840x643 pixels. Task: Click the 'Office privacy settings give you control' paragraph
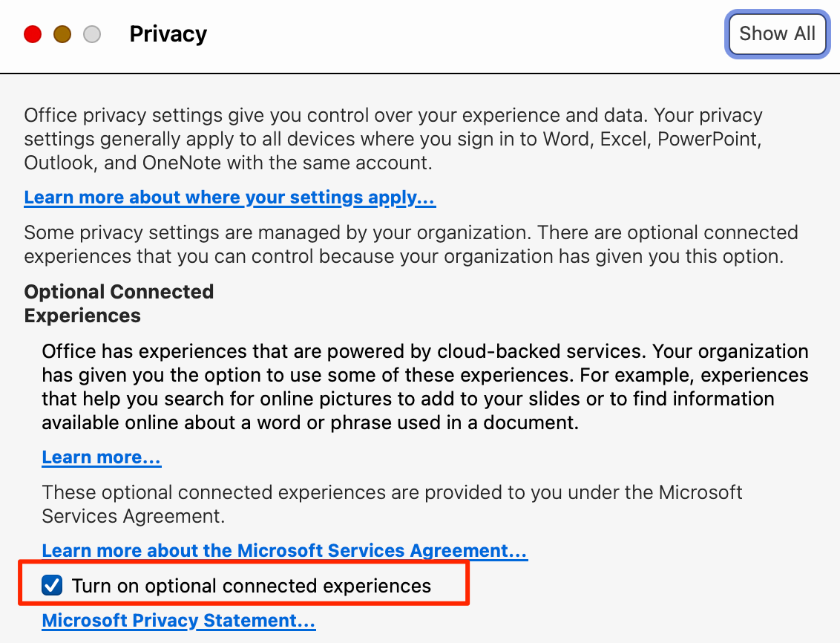(x=393, y=117)
